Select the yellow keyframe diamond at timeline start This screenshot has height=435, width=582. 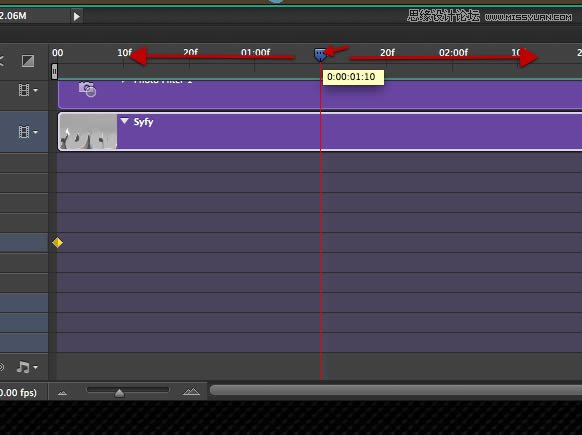[58, 243]
